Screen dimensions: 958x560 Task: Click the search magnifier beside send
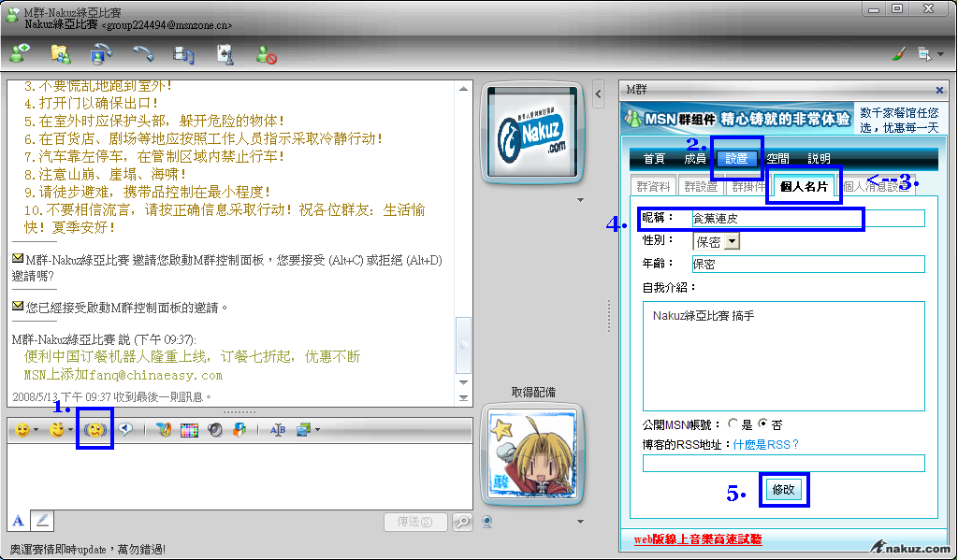(x=462, y=522)
